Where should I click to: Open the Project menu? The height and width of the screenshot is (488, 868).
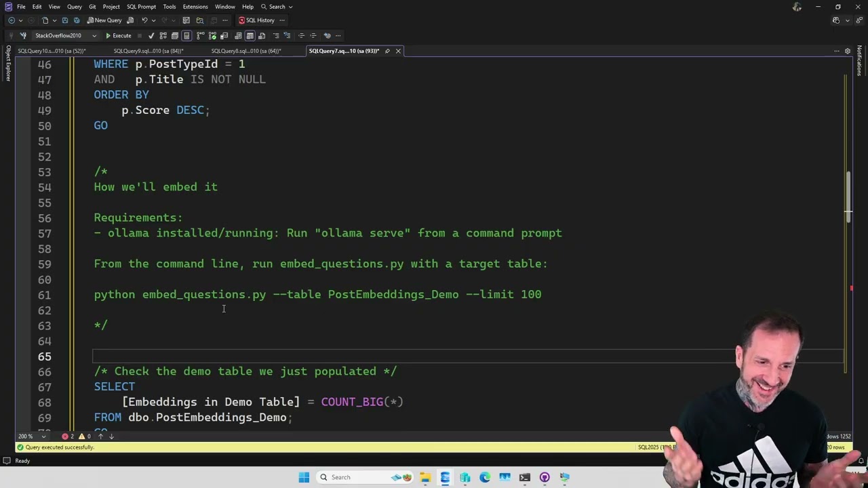click(x=111, y=7)
